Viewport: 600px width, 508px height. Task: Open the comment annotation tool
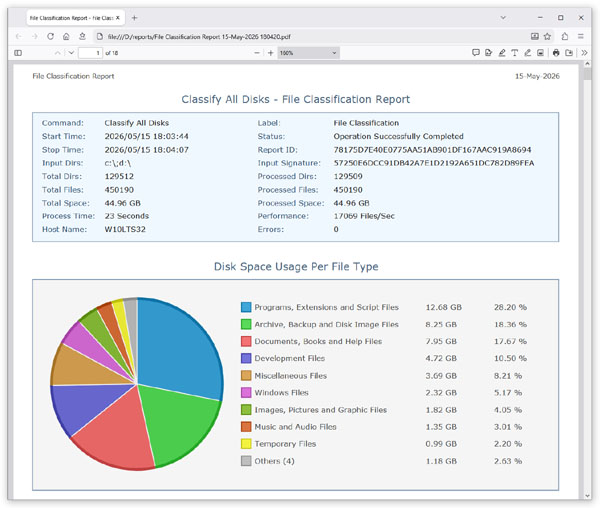click(x=476, y=53)
